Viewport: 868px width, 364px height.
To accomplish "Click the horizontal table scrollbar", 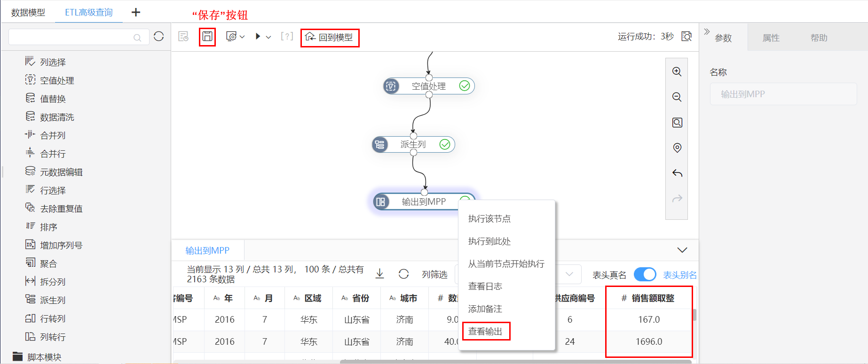I will (515, 362).
